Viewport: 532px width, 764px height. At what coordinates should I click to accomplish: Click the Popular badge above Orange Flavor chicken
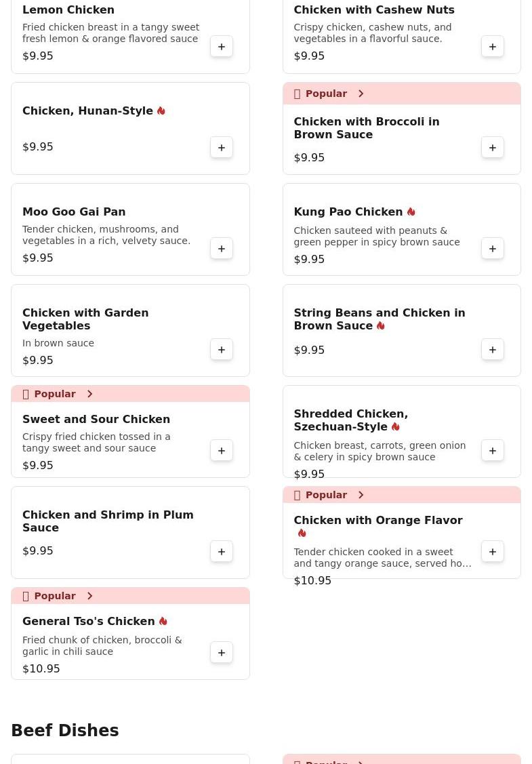coord(326,495)
